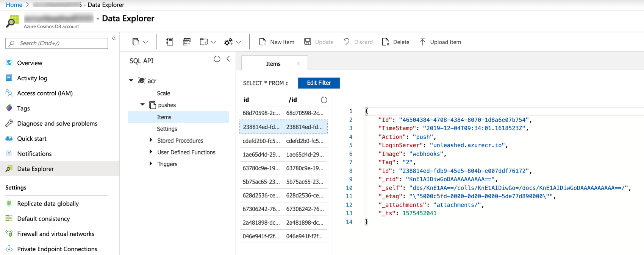Click the Access control people icon
The width and height of the screenshot is (644, 255).
point(9,93)
